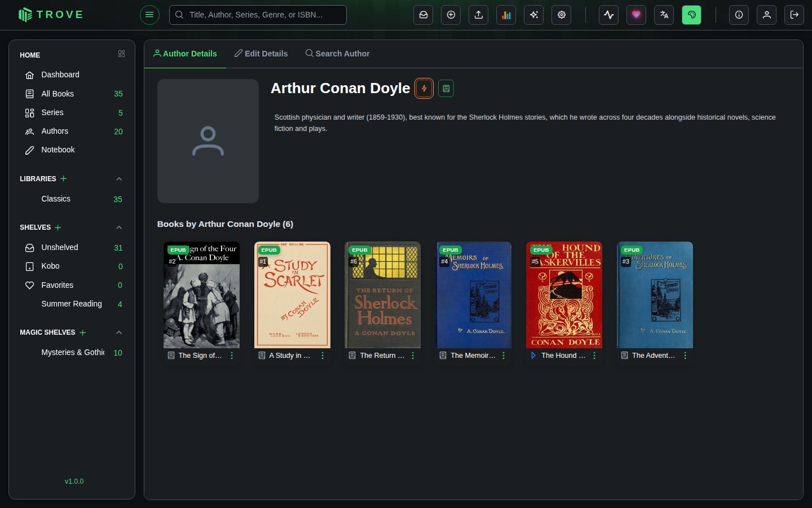Click the green list icon beside author name
The image size is (812, 508).
(x=446, y=89)
